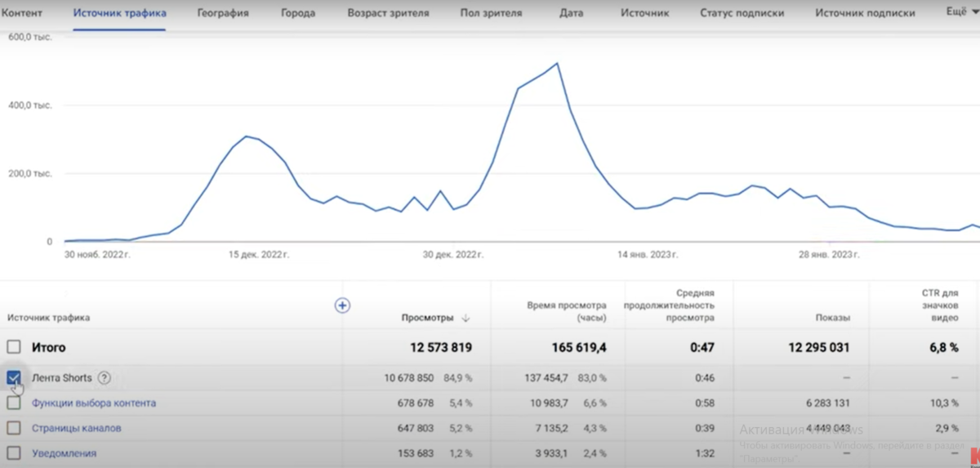Check the Страницы каналов row checkbox
The height and width of the screenshot is (468, 980).
[14, 428]
